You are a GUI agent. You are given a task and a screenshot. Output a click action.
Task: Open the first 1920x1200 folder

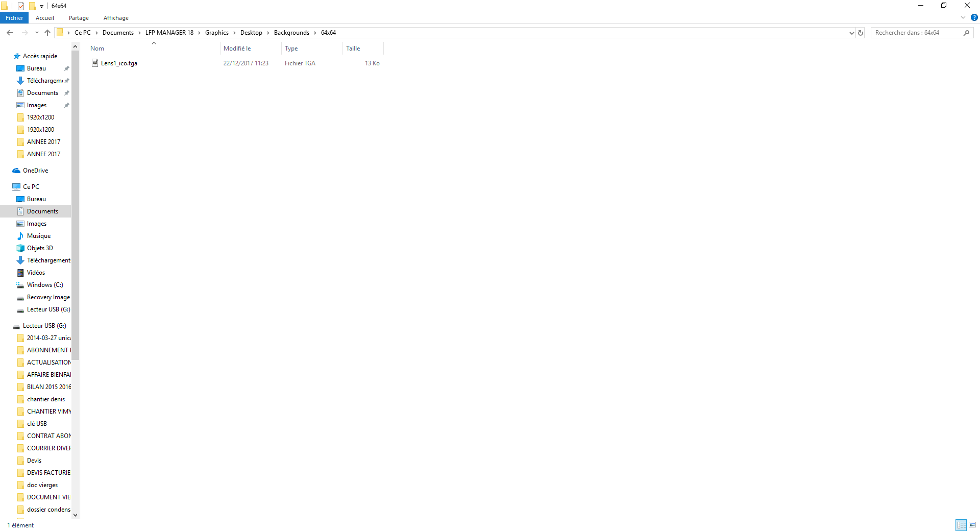(40, 117)
